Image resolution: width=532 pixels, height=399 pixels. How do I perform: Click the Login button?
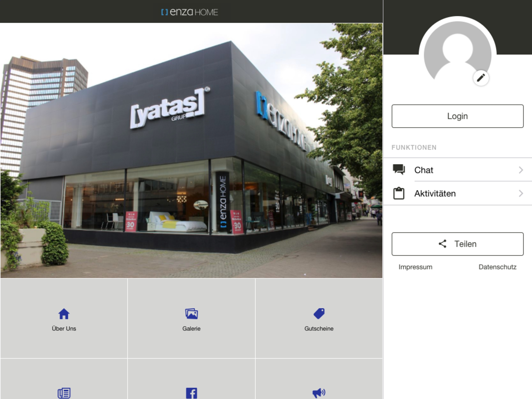[x=457, y=116]
